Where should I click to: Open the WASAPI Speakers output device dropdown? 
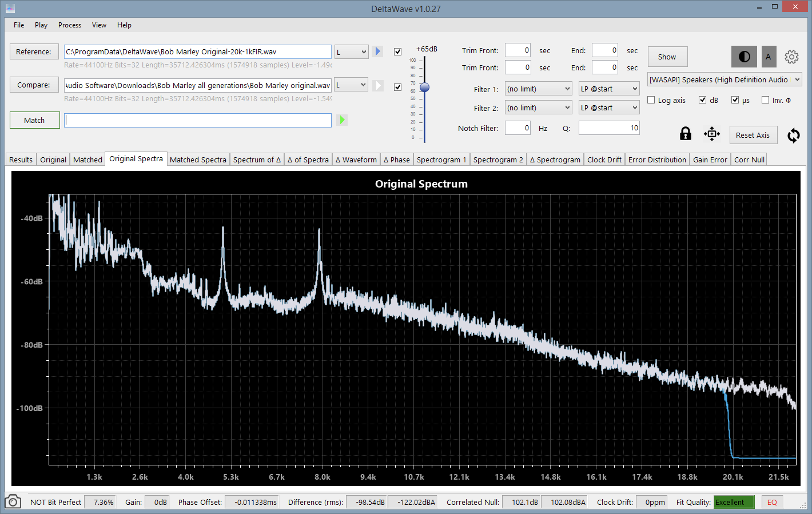[725, 79]
